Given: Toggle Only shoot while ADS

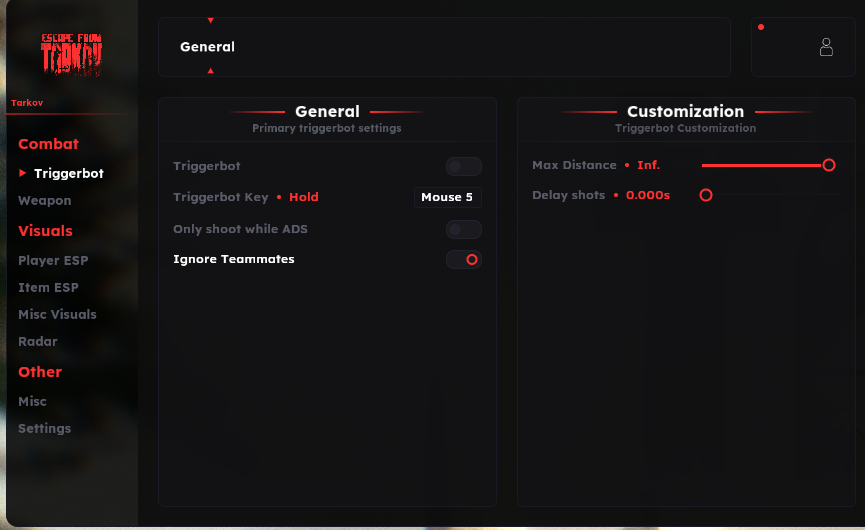Looking at the screenshot, I should coord(463,229).
